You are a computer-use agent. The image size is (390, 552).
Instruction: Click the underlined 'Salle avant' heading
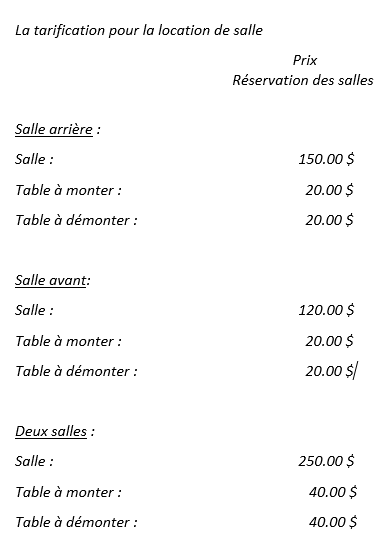50,281
